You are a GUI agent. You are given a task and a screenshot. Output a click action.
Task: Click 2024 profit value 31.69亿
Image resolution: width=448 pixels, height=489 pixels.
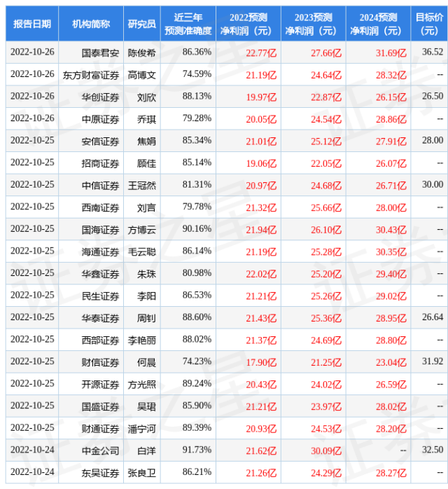(x=391, y=53)
